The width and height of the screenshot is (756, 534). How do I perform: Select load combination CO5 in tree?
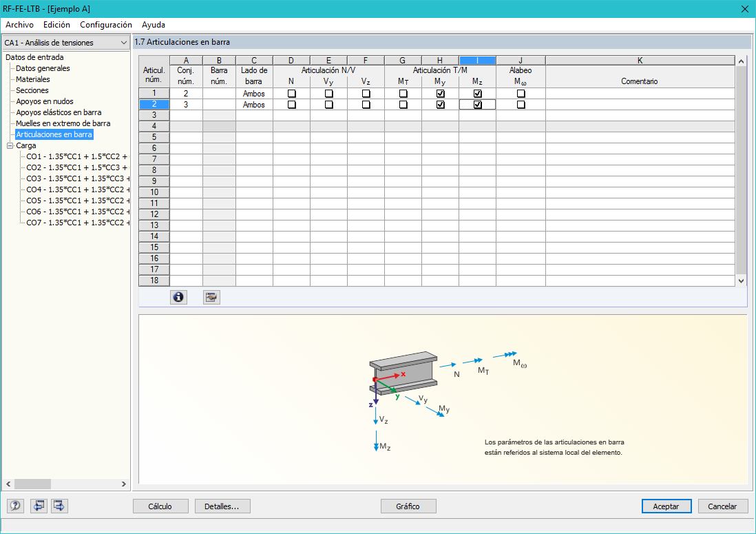[x=78, y=201]
